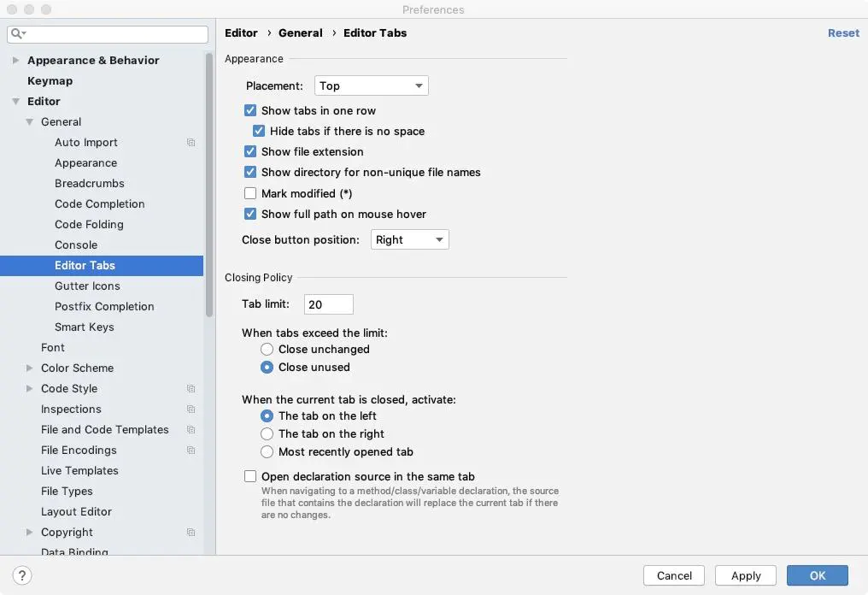Open Gutter Icons settings
This screenshot has width=868, height=595.
pos(87,286)
